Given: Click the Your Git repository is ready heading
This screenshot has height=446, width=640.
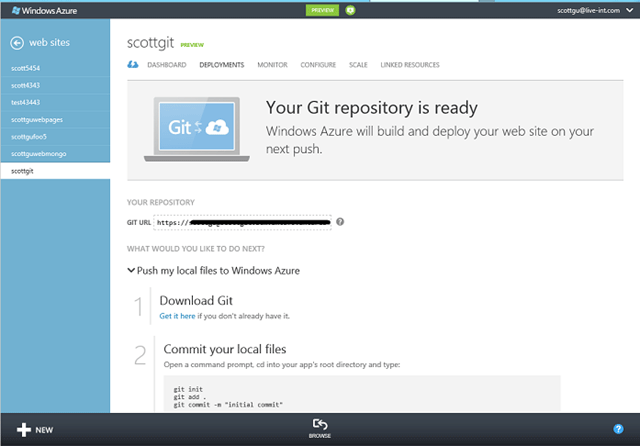Looking at the screenshot, I should point(371,108).
